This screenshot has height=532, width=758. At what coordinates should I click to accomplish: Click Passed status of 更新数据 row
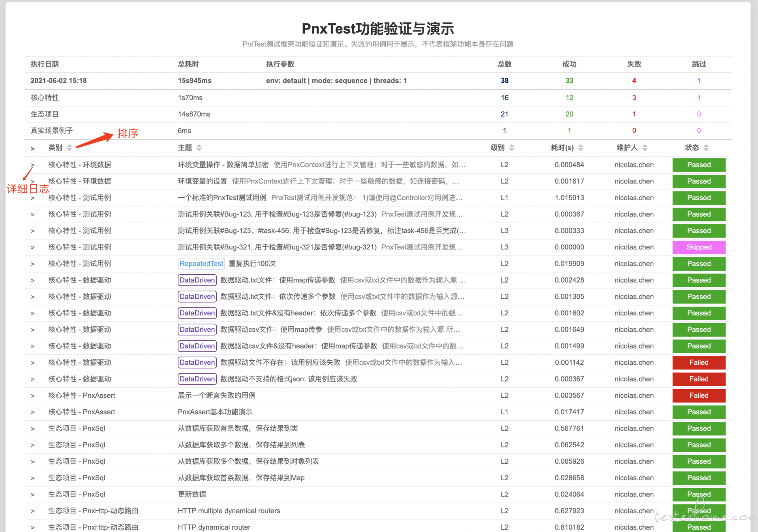pyautogui.click(x=699, y=494)
